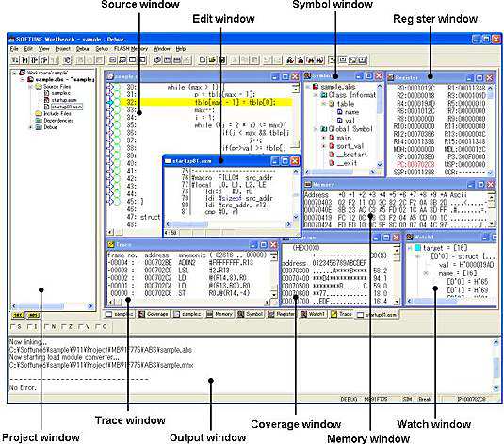Toggle the S flag checkbox
Image resolution: width=504 pixels, height=444 pixels.
click(13, 327)
